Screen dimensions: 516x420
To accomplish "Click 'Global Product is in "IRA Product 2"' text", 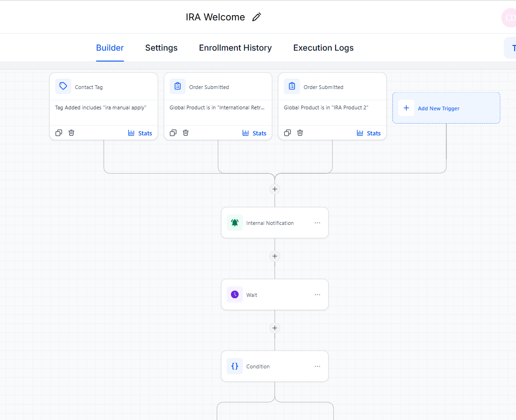I will point(326,107).
